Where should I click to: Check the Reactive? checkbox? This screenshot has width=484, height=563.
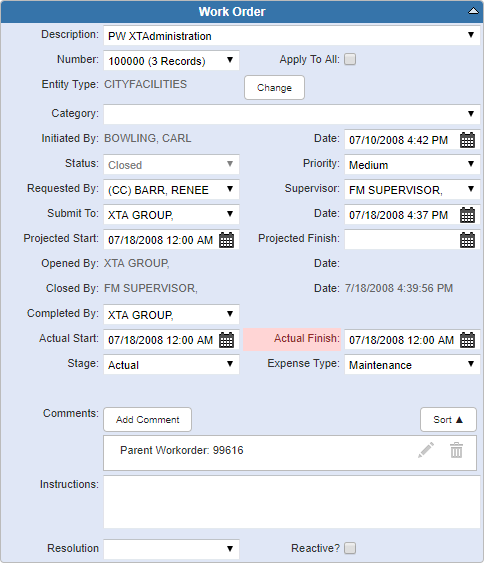click(x=350, y=548)
